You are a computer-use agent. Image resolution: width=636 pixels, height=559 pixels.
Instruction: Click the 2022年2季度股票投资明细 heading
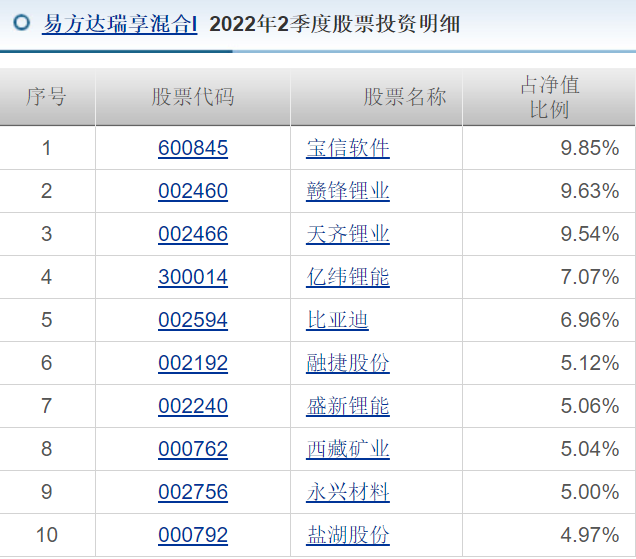pyautogui.click(x=335, y=24)
